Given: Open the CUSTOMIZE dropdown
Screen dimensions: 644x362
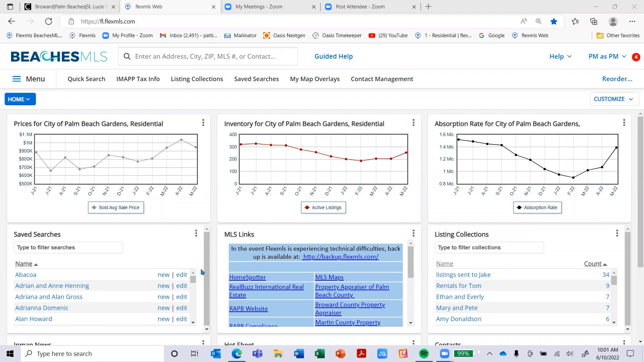Looking at the screenshot, I should coord(613,99).
